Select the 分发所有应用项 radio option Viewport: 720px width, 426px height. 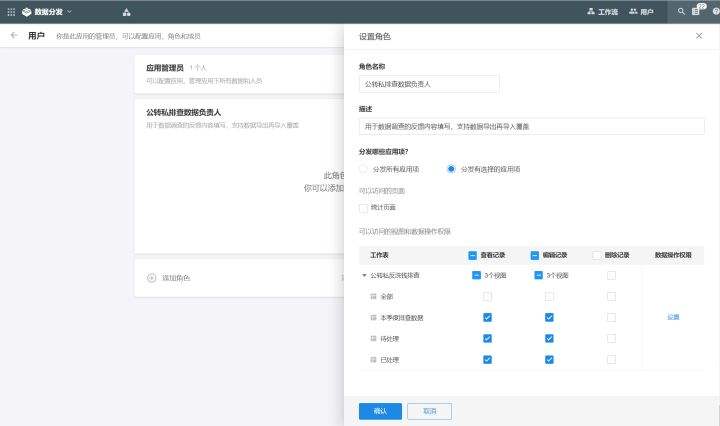point(364,169)
